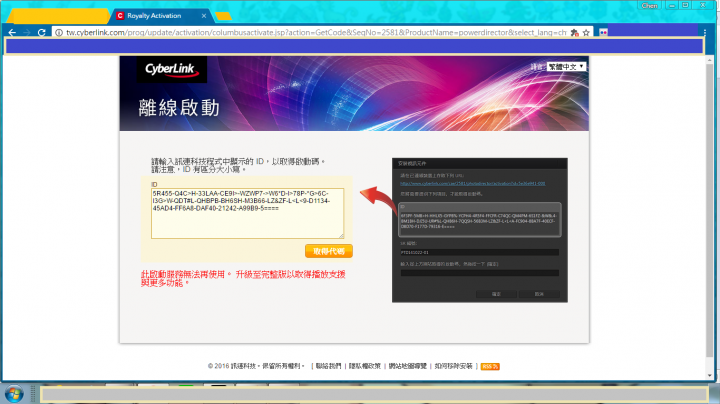The image size is (720, 404).
Task: Click the orange RSS badge in the footer
Action: click(x=490, y=366)
